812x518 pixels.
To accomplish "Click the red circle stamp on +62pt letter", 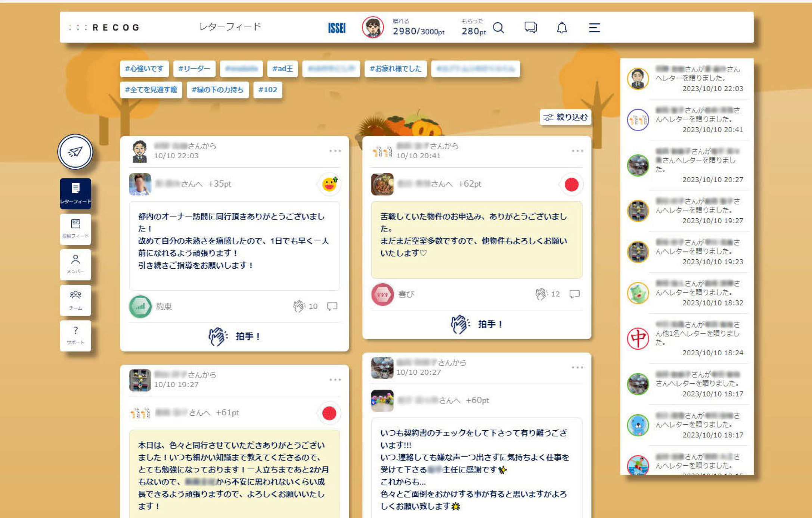I will pos(571,184).
